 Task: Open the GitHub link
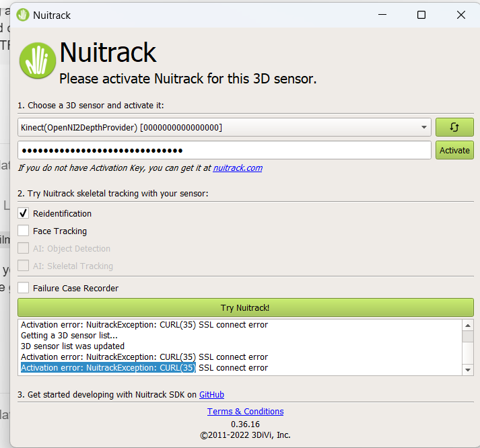tap(211, 395)
